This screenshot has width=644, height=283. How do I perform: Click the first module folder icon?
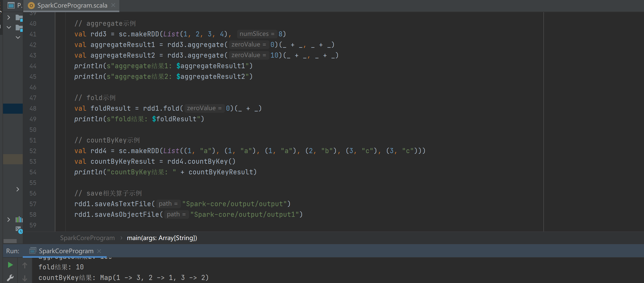pos(19,18)
